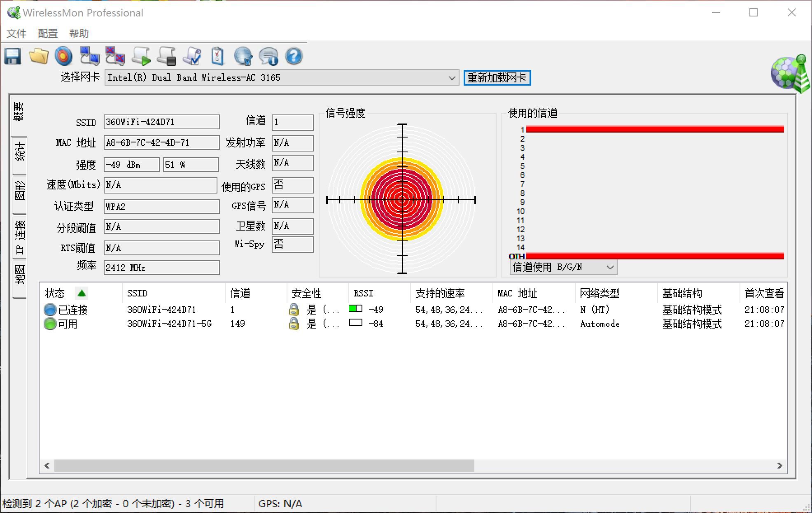Click the connect computers network icon
Viewport: 812px width, 513px height.
click(89, 56)
